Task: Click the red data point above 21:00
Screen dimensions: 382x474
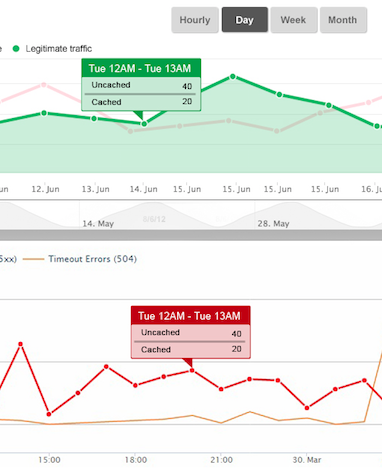Action: click(221, 389)
